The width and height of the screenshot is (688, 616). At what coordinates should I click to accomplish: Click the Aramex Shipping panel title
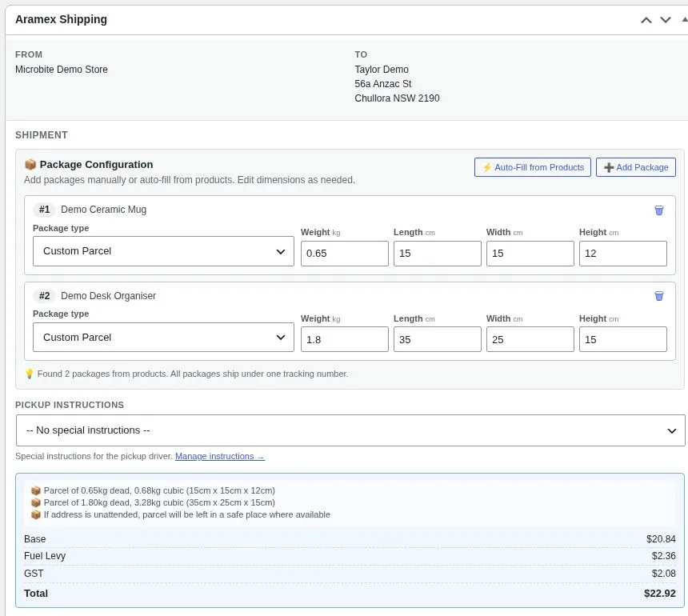click(61, 19)
